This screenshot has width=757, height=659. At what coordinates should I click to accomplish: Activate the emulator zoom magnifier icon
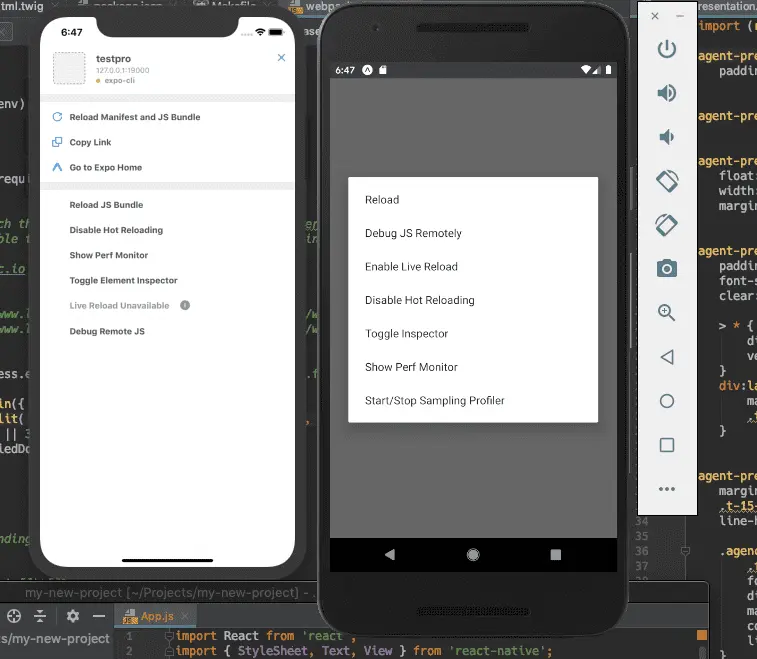667,312
